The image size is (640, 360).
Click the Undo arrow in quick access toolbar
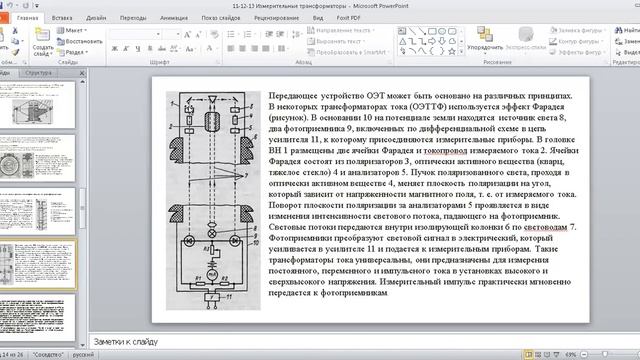[10, 6]
